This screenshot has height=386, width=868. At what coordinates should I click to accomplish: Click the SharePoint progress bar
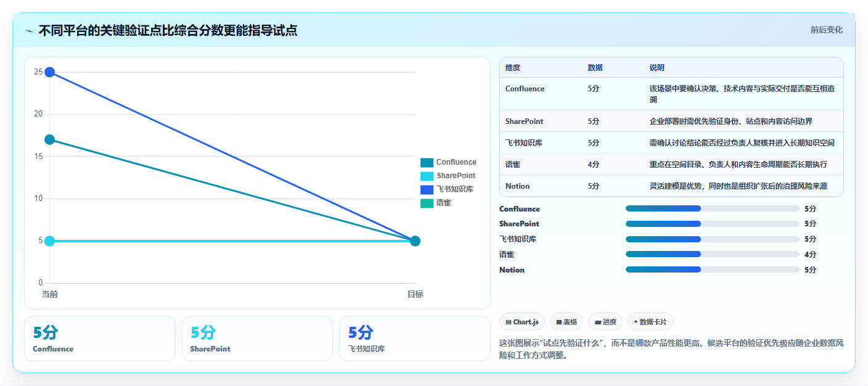[712, 224]
